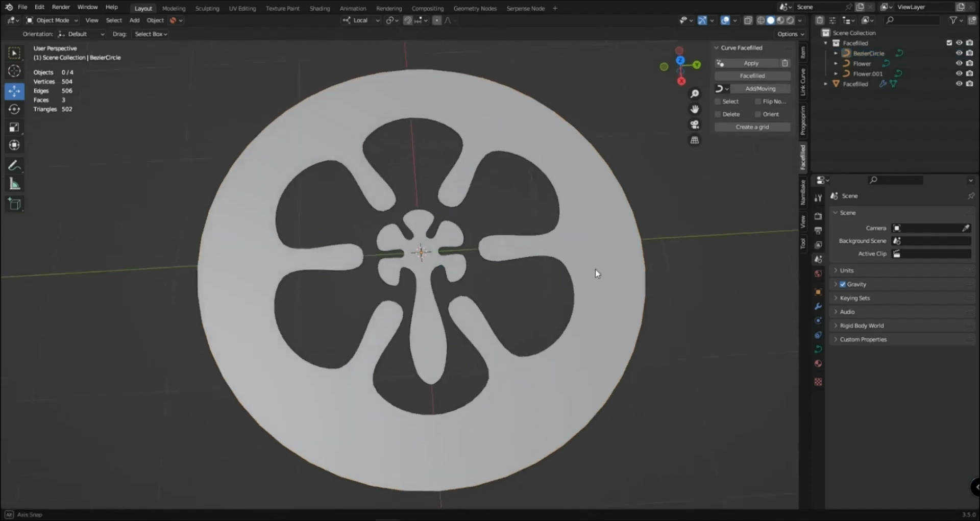Click the viewport zoom magnifier icon

click(x=695, y=93)
